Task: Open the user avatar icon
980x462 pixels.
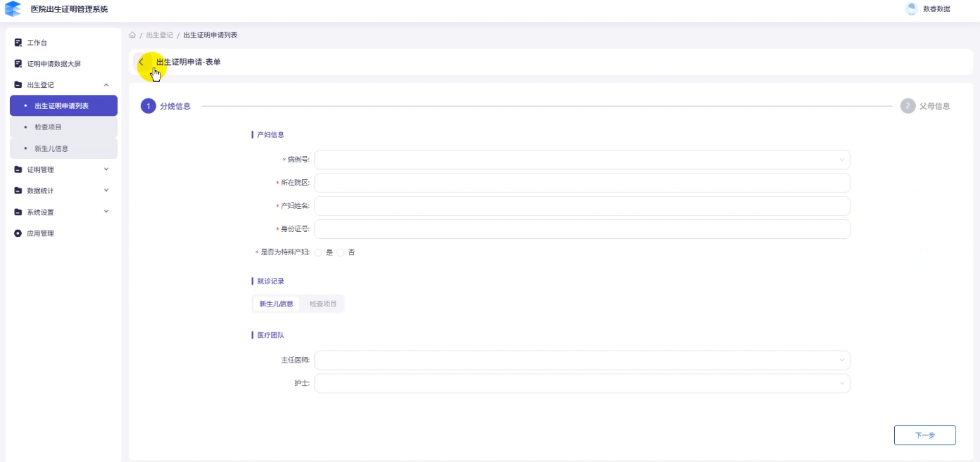Action: coord(912,9)
